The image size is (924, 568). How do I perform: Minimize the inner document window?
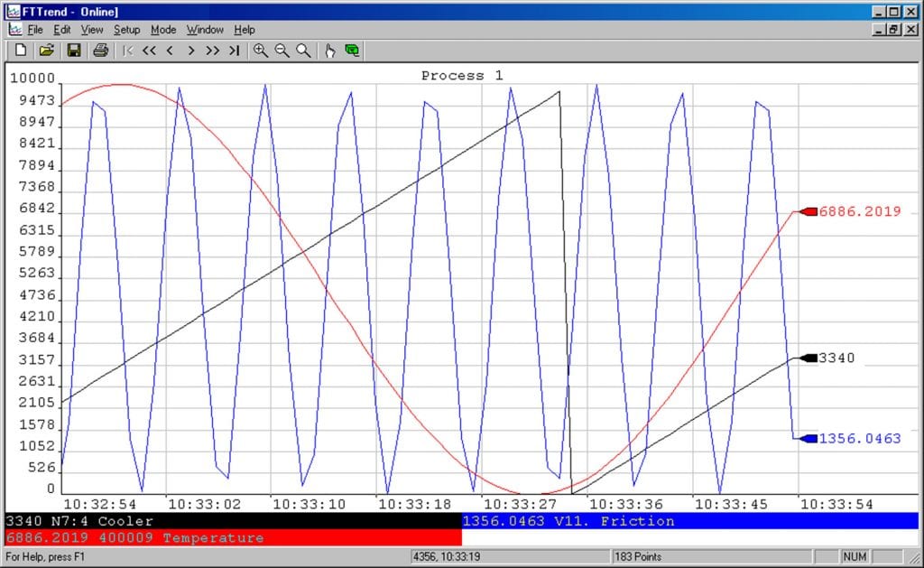(x=879, y=29)
